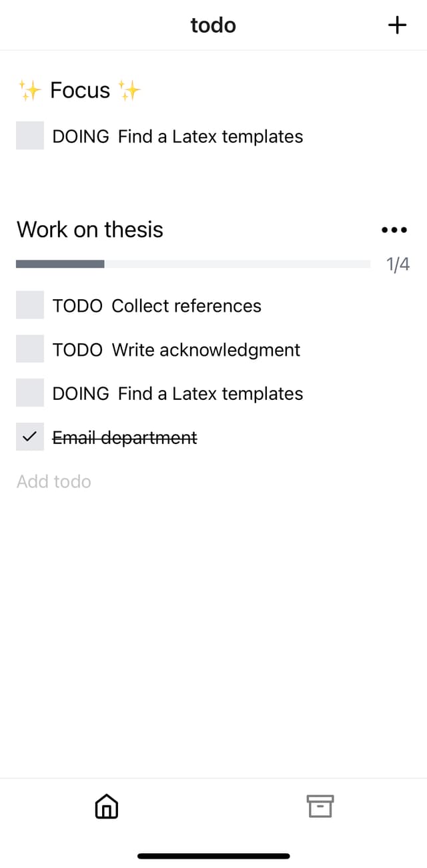Open Work on thesis three-dot menu
The width and height of the screenshot is (427, 868).
pos(394,230)
